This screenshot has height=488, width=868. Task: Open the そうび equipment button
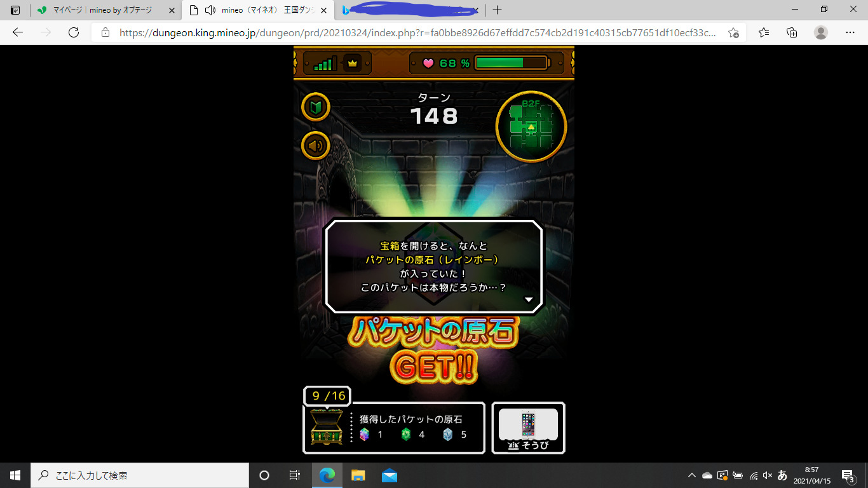point(529,428)
